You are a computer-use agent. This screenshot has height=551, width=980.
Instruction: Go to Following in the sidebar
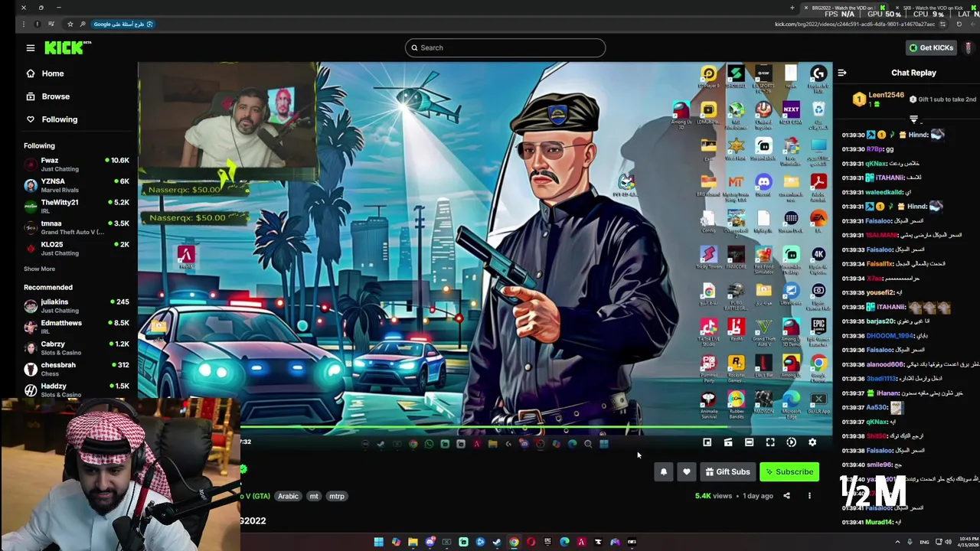[60, 119]
